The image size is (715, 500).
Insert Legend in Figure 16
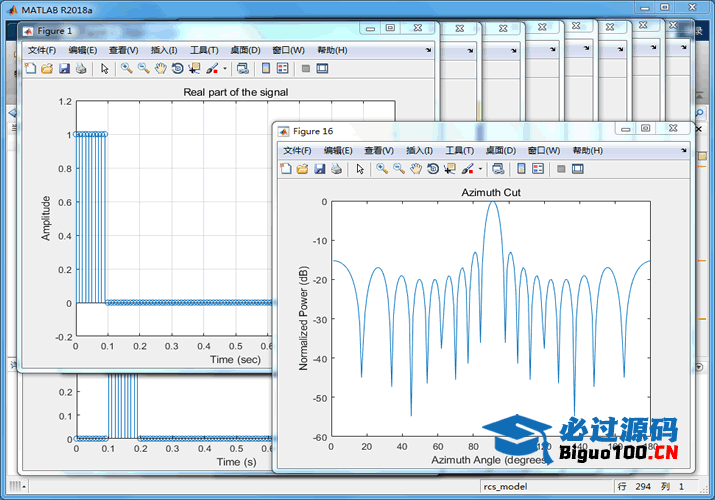(538, 169)
